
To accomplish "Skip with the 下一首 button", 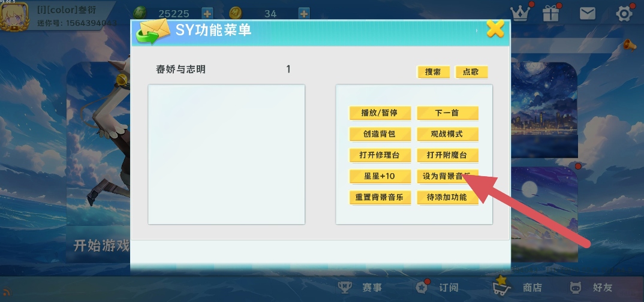I will [447, 113].
